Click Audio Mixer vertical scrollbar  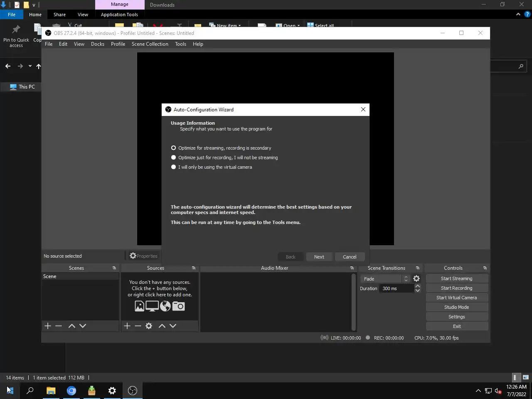coord(354,302)
